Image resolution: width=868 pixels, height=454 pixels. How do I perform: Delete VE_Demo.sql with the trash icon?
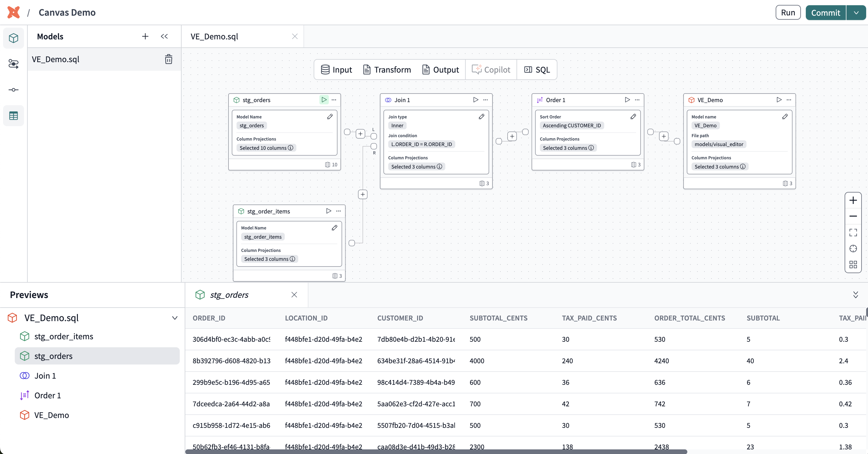(x=168, y=59)
